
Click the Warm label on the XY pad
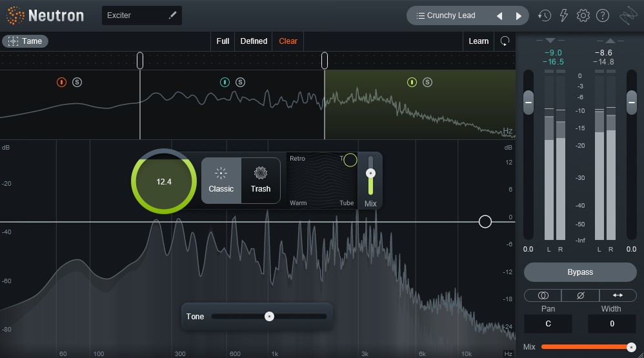tap(298, 203)
